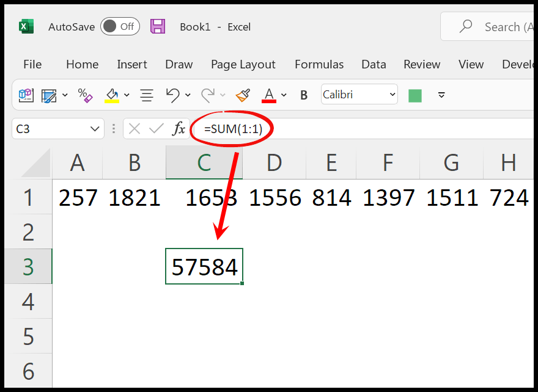Screen dimensions: 538x392
Task: Switch to the Page Layout tab
Action: point(243,64)
